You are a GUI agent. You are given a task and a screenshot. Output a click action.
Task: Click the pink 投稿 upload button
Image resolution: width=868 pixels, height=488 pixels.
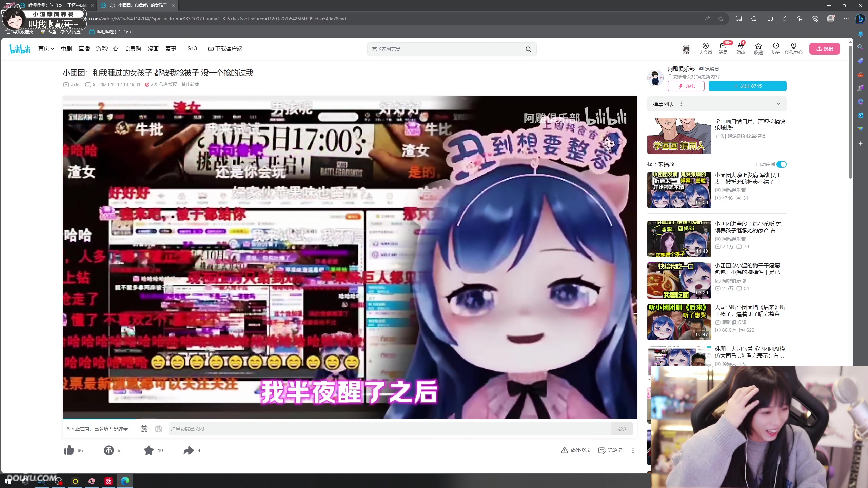tap(824, 49)
